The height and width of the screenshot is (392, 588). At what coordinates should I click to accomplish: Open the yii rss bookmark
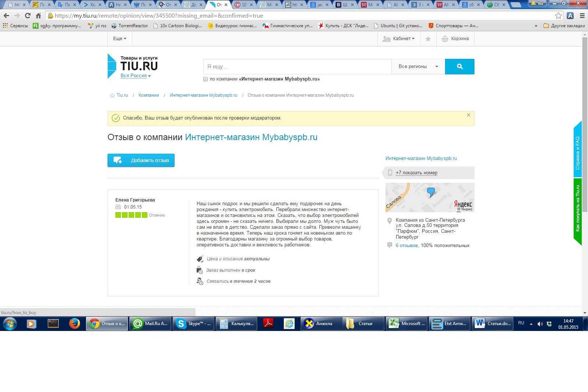pyautogui.click(x=97, y=26)
